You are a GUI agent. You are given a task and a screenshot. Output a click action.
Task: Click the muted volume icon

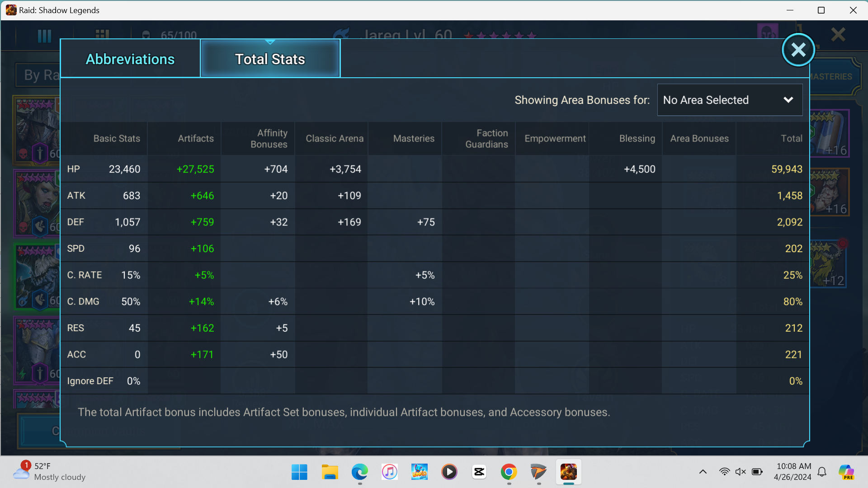click(741, 472)
